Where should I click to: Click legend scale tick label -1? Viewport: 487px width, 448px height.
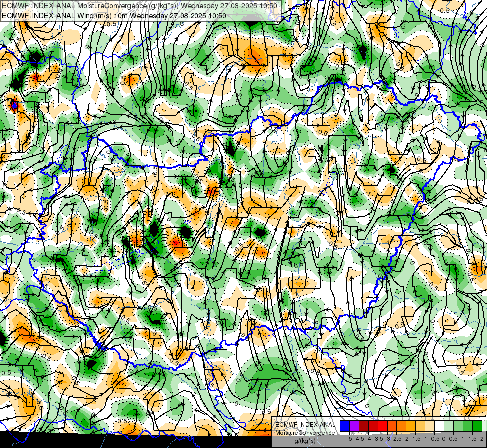[x=425, y=439]
